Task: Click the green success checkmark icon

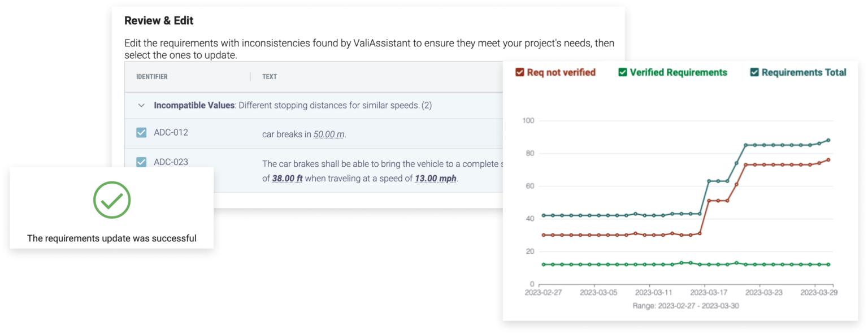Action: [112, 199]
